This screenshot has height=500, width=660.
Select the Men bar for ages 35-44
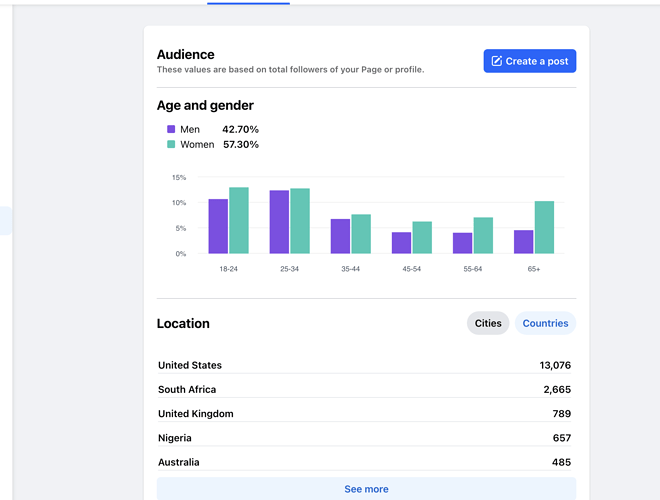pyautogui.click(x=340, y=237)
